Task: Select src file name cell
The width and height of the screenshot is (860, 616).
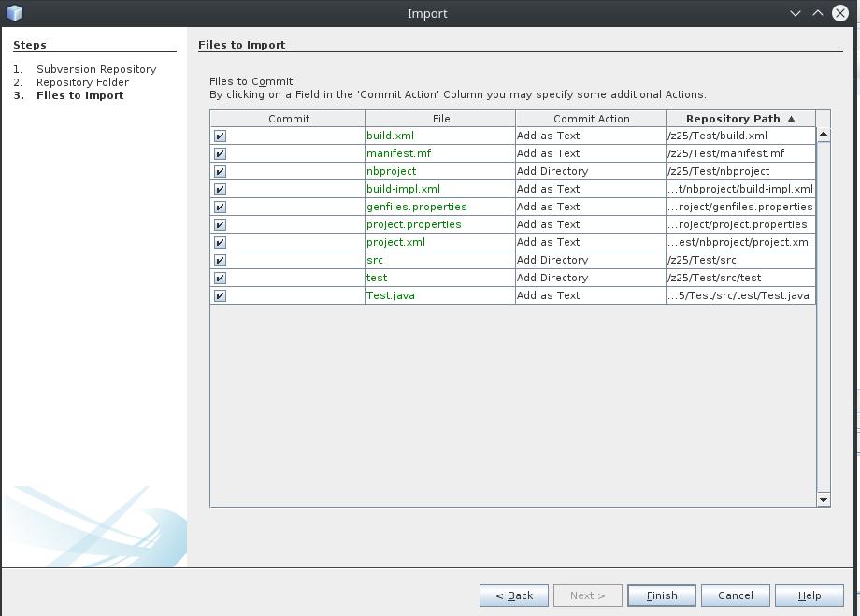Action: pos(440,260)
